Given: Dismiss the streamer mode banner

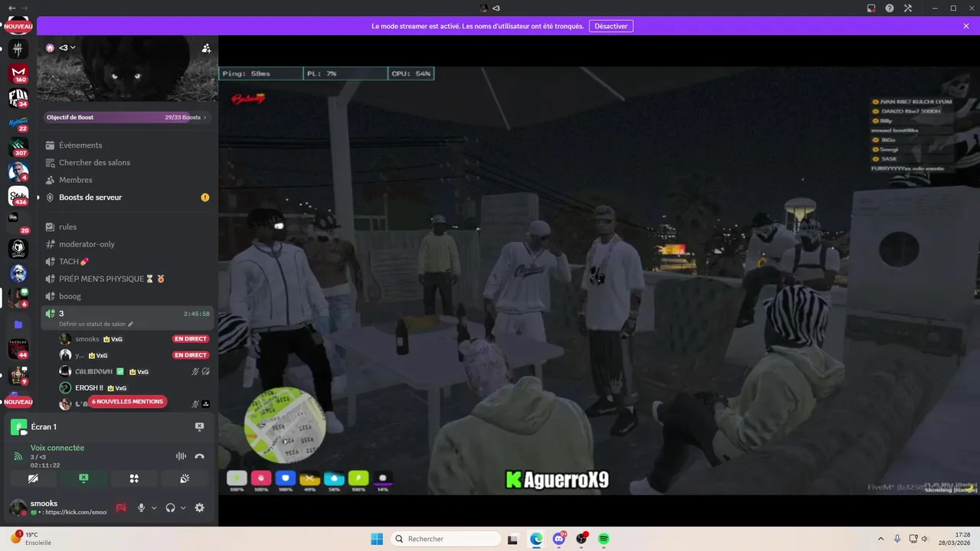Looking at the screenshot, I should 966,26.
